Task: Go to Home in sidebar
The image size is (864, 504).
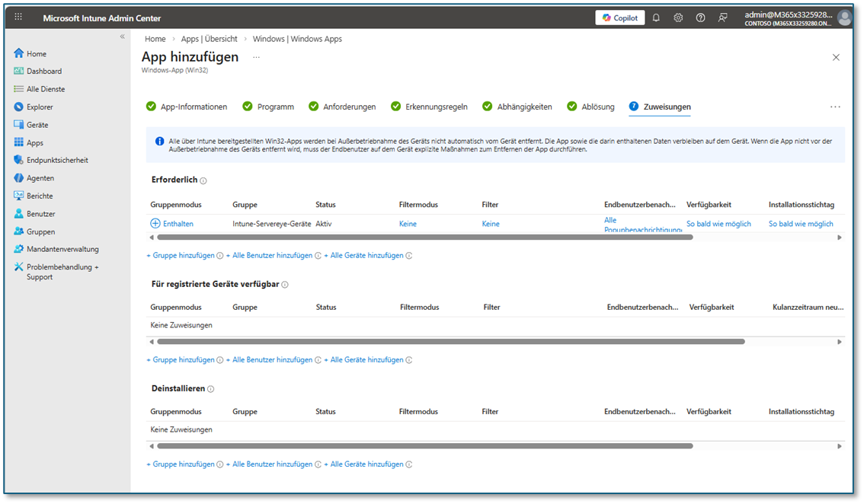Action: click(37, 53)
